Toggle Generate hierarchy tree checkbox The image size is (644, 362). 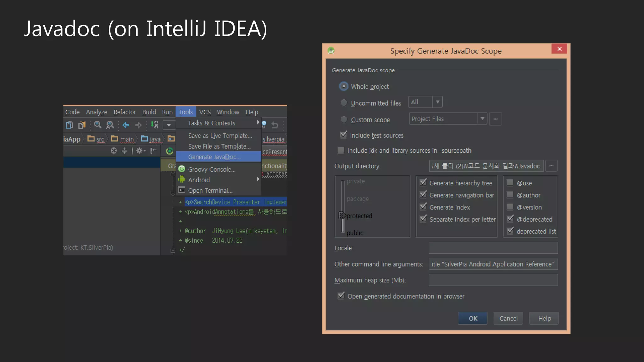[x=423, y=182]
